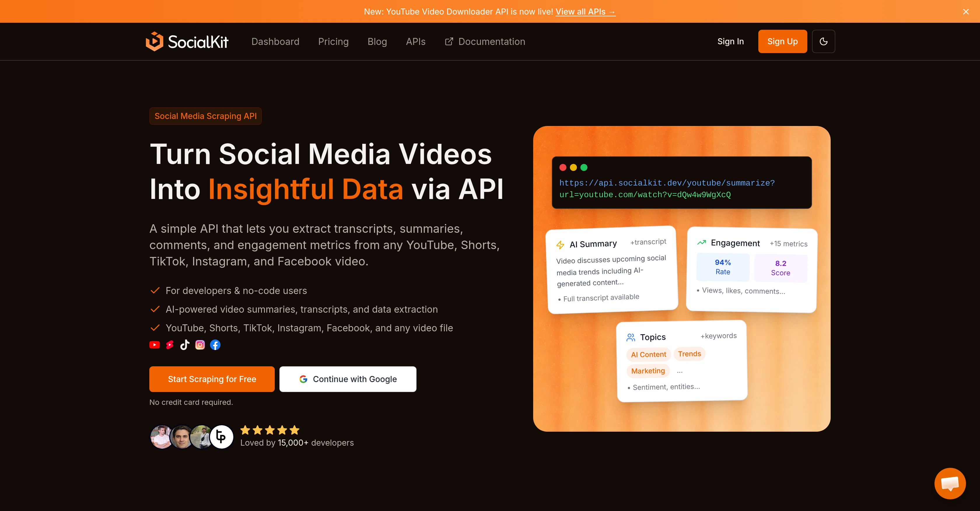Click the second developer avatar photo
The height and width of the screenshot is (511, 980).
pos(181,437)
